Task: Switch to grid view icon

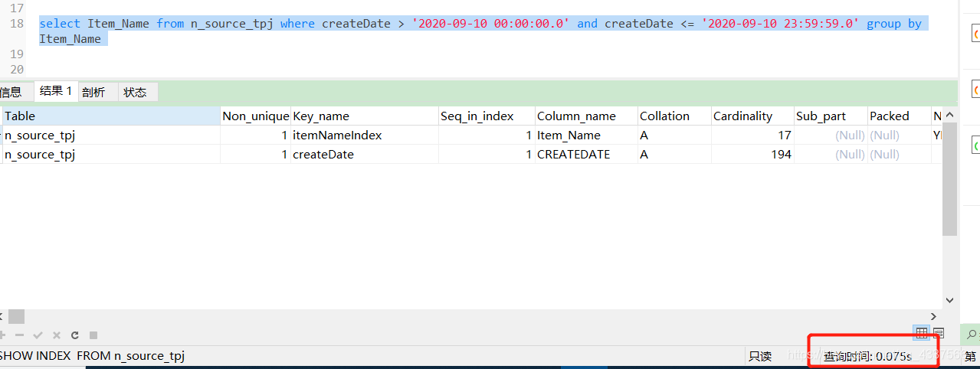Action: pos(922,333)
